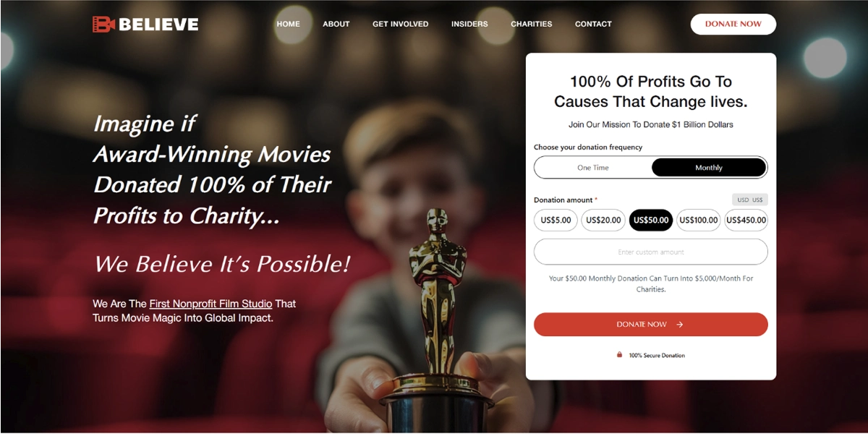Click the white Donate Now header button

pos(733,24)
